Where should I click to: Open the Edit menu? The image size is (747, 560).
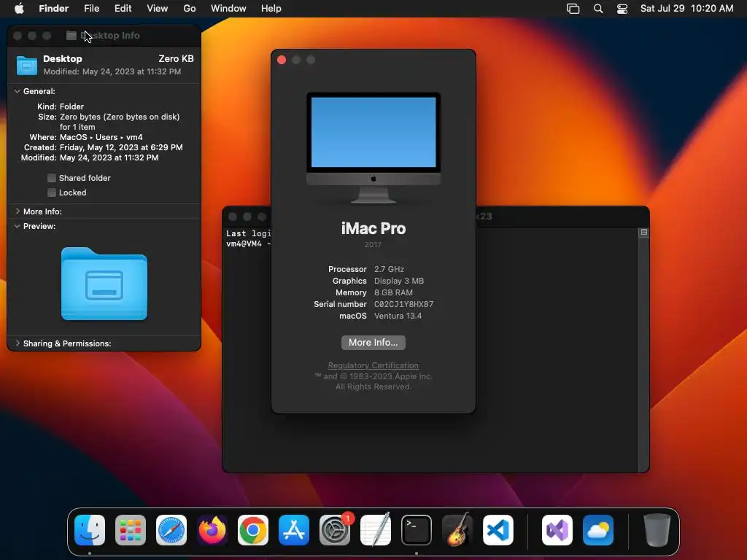(123, 9)
